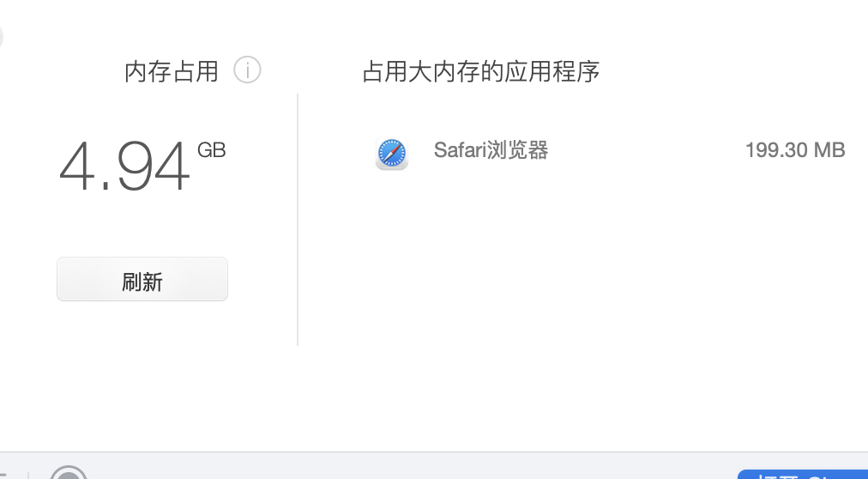Viewport: 868px width, 479px height.
Task: Click the partial gray circle at top-left edge
Action: pos(2,36)
